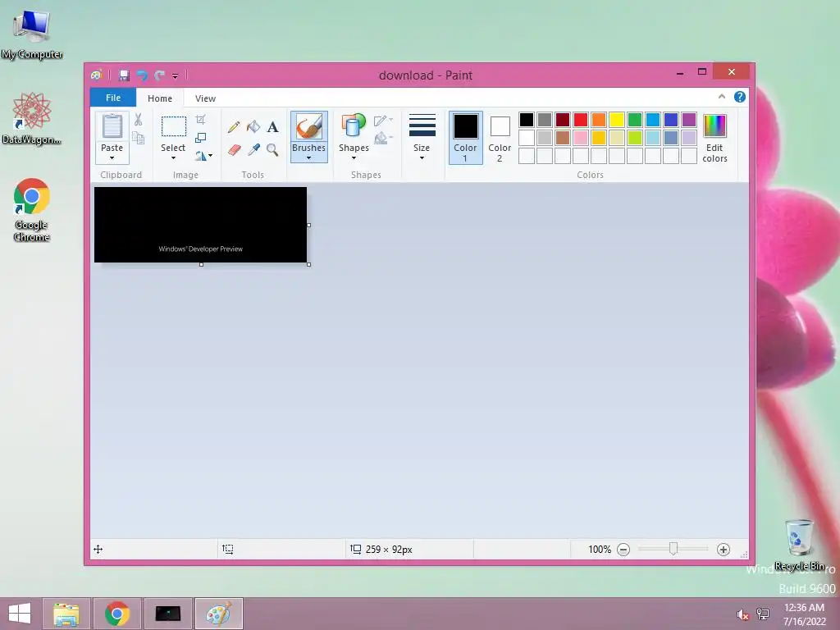Open the DataWagon desktop shortcut

pyautogui.click(x=32, y=118)
